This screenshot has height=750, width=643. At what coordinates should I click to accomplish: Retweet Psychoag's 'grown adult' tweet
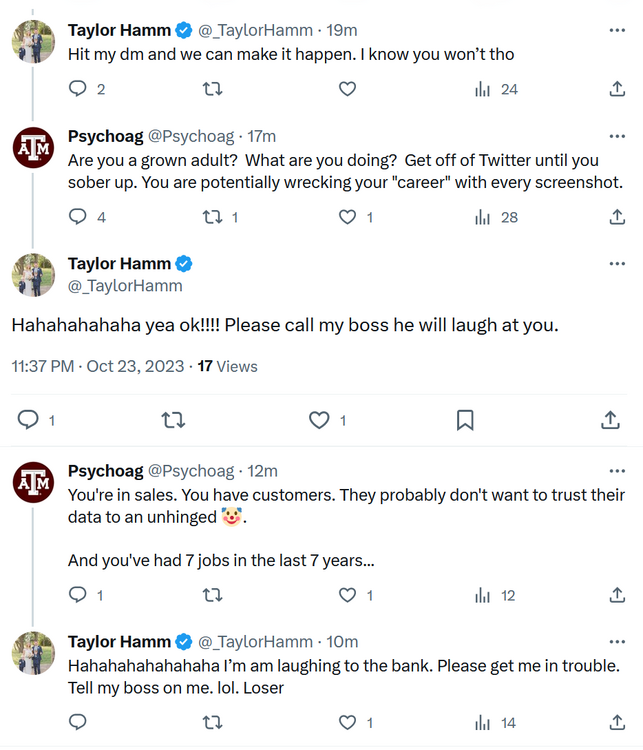point(212,217)
